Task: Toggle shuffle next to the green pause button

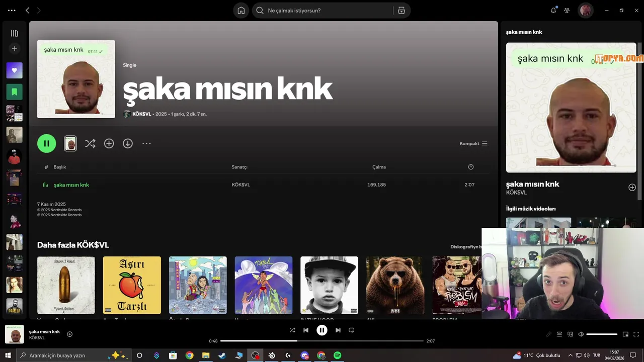Action: point(90,144)
